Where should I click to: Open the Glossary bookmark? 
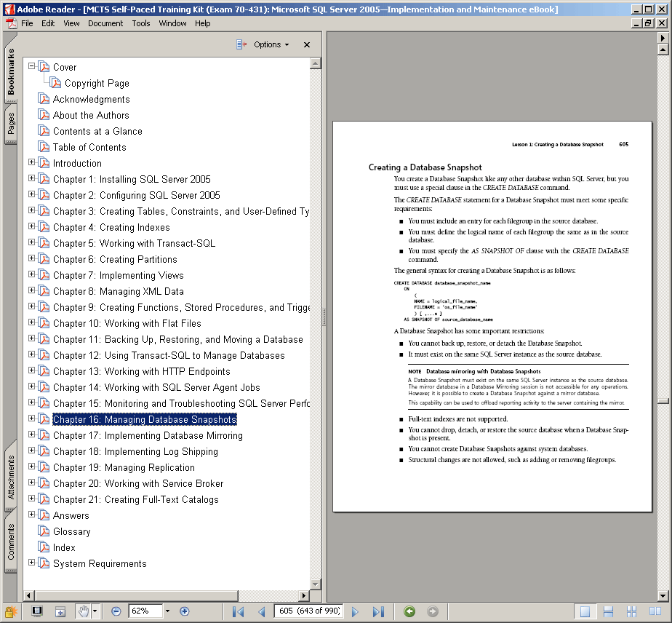(x=71, y=532)
